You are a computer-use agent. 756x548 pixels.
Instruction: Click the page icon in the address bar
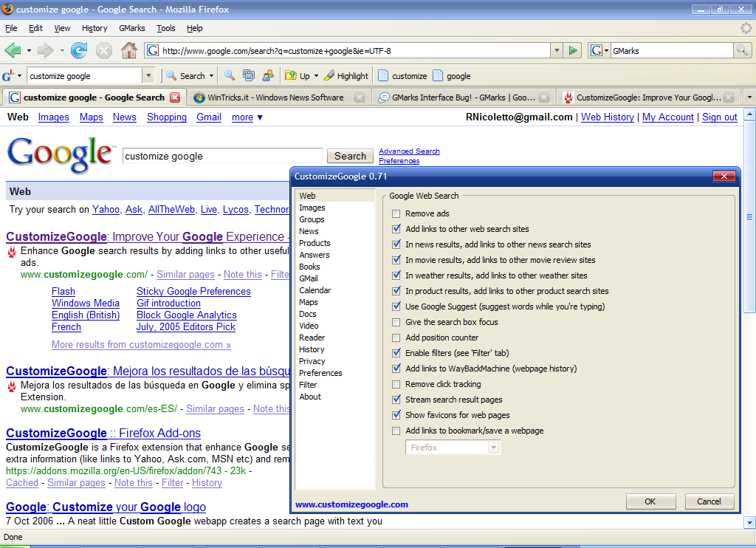pos(153,50)
